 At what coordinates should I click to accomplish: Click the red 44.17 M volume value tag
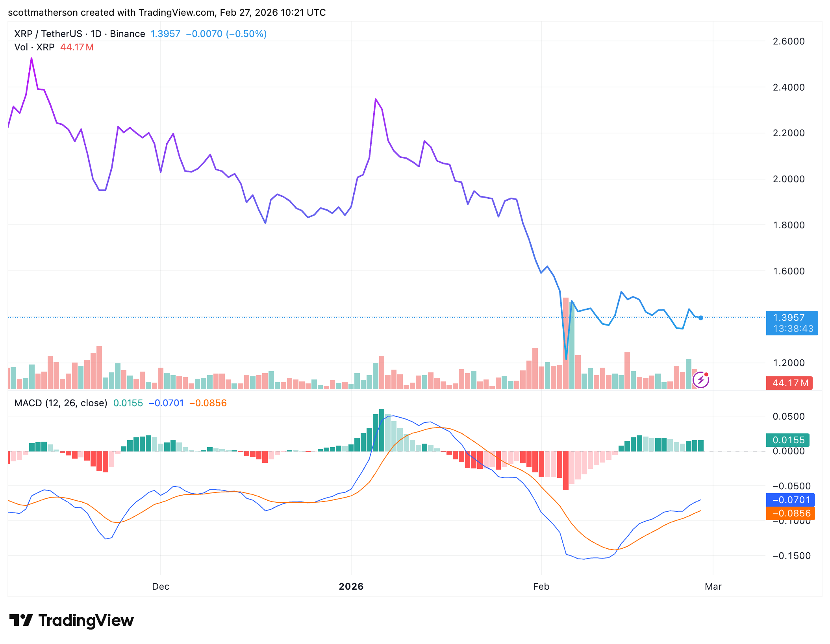click(x=789, y=383)
